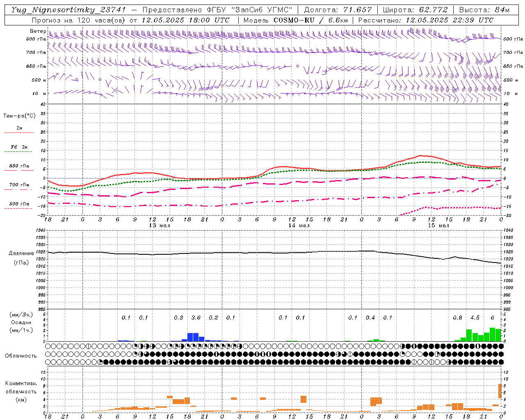Click the 'Давление' pressure panel label
Screen dimensions: 525x420
[x=21, y=253]
